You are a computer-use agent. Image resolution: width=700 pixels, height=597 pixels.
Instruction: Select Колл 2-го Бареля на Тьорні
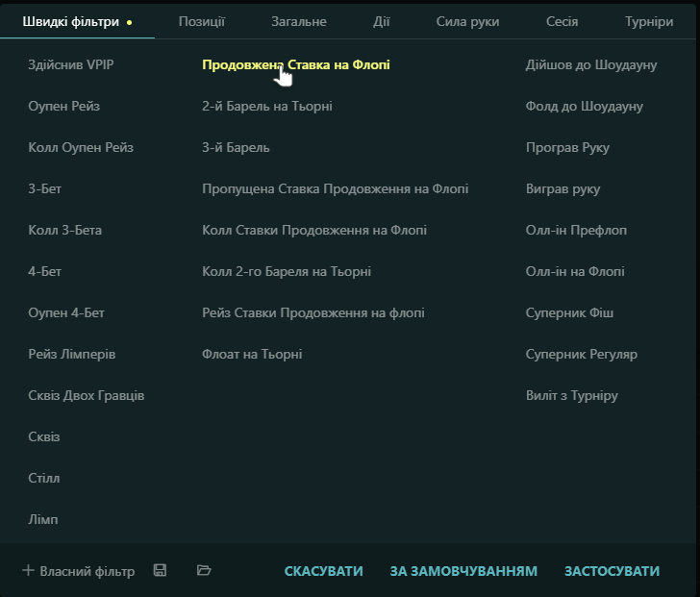pos(287,271)
